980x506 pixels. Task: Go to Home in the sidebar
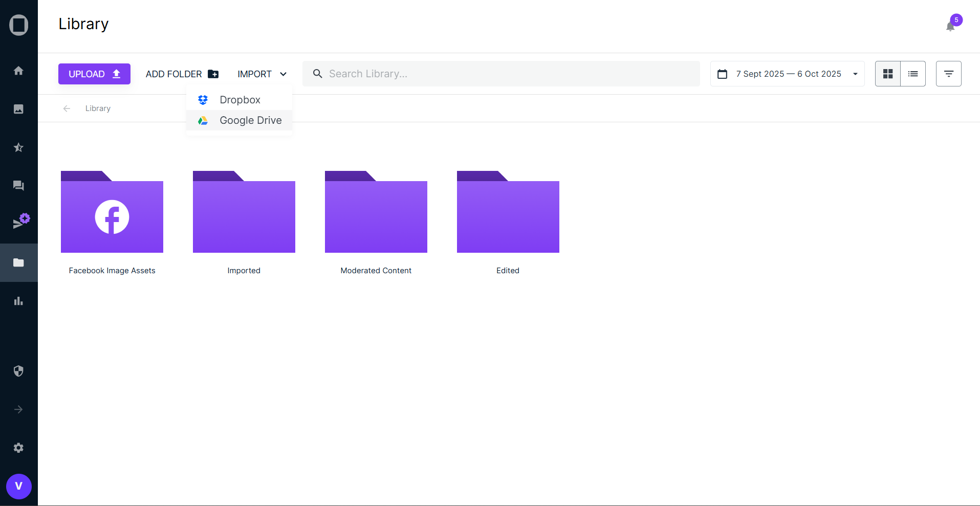(x=18, y=71)
